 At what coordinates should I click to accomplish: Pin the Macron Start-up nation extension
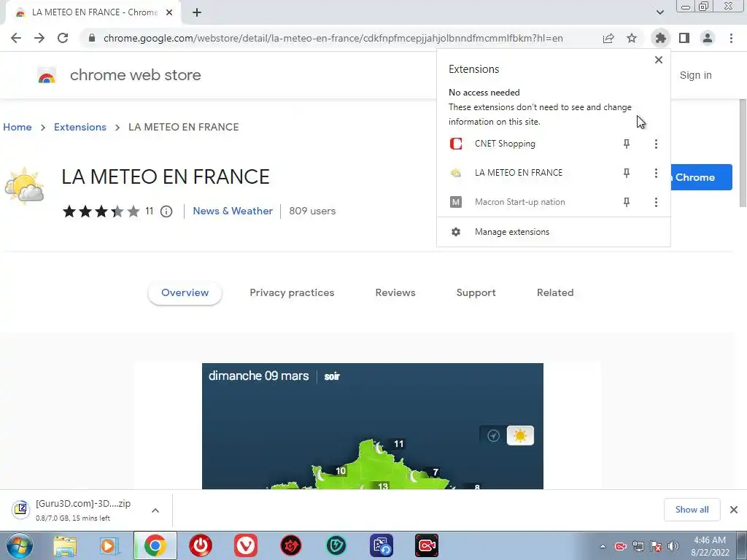[627, 203]
